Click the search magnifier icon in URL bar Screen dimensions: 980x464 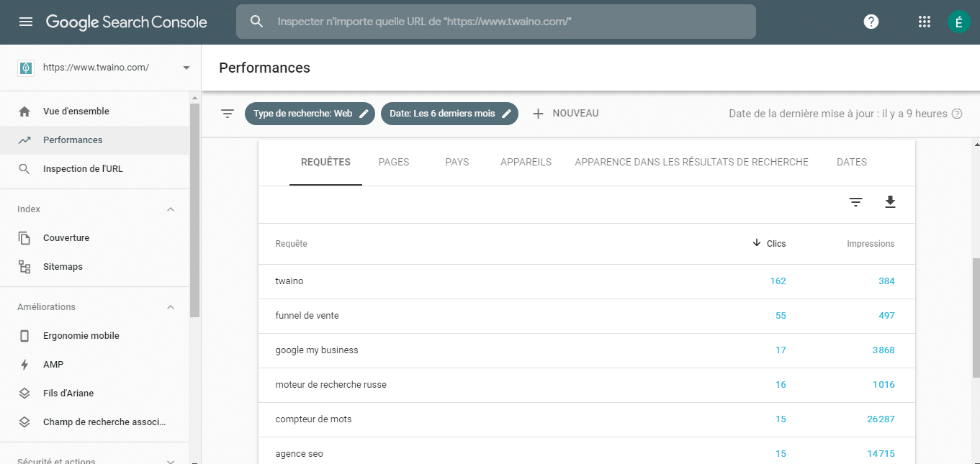click(257, 22)
